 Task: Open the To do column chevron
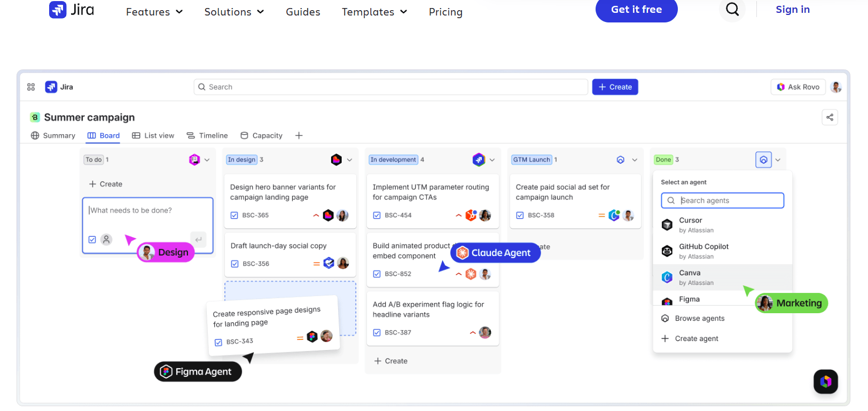pyautogui.click(x=207, y=160)
